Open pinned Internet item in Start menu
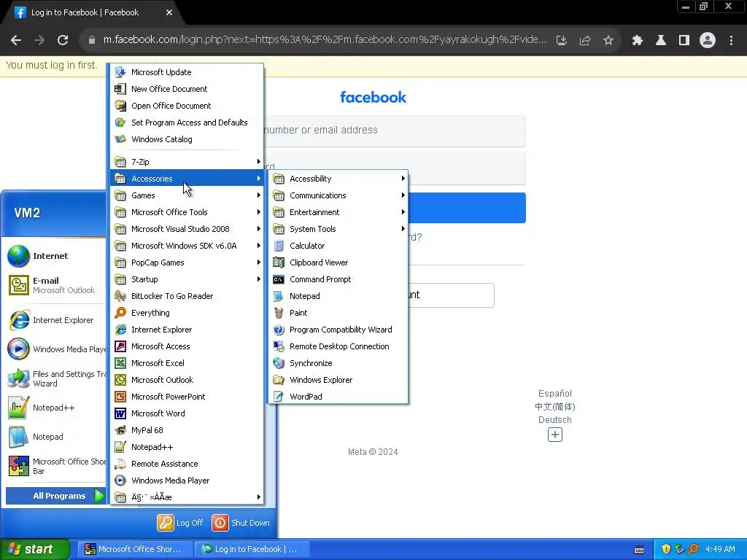This screenshot has height=560, width=747. (55, 256)
